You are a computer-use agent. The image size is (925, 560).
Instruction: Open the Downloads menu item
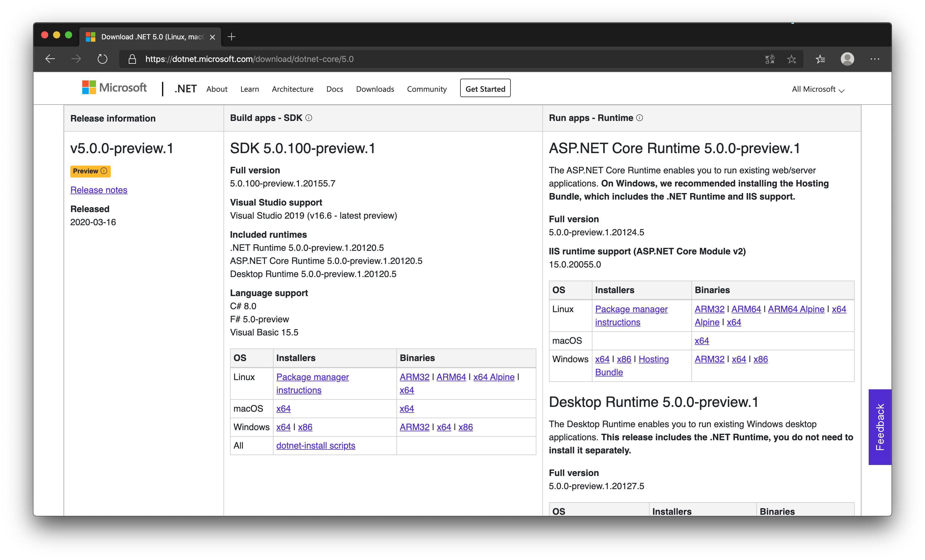(x=375, y=89)
